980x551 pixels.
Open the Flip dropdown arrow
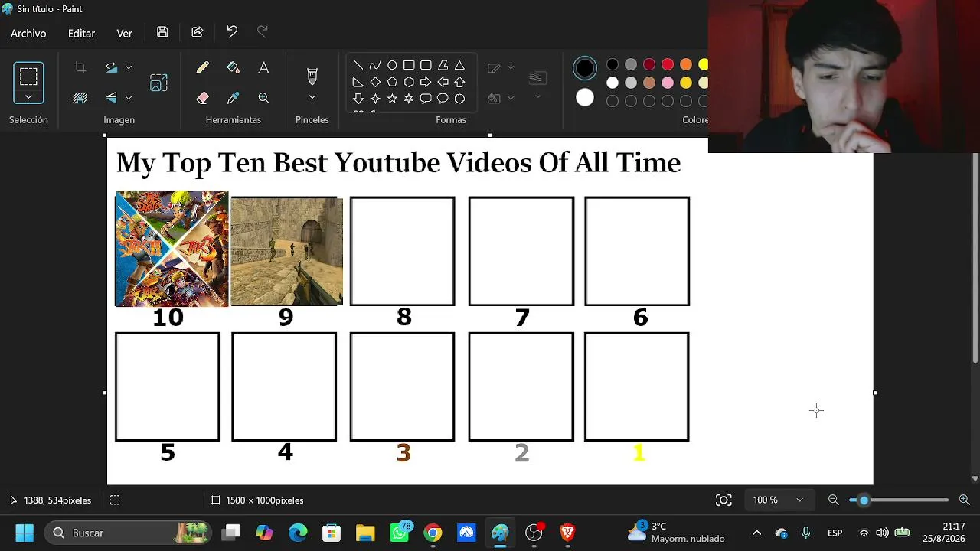[129, 98]
